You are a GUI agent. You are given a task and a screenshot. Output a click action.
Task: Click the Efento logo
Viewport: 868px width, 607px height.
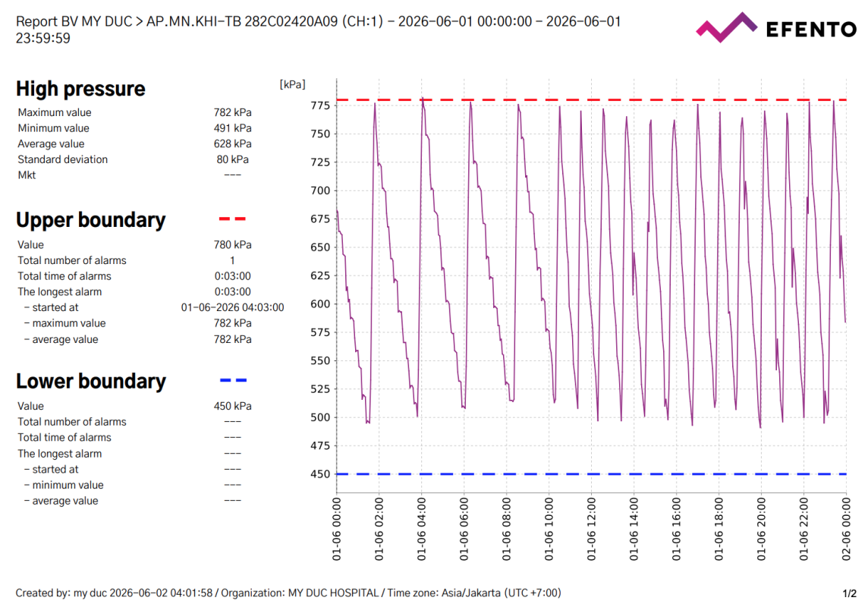[776, 27]
